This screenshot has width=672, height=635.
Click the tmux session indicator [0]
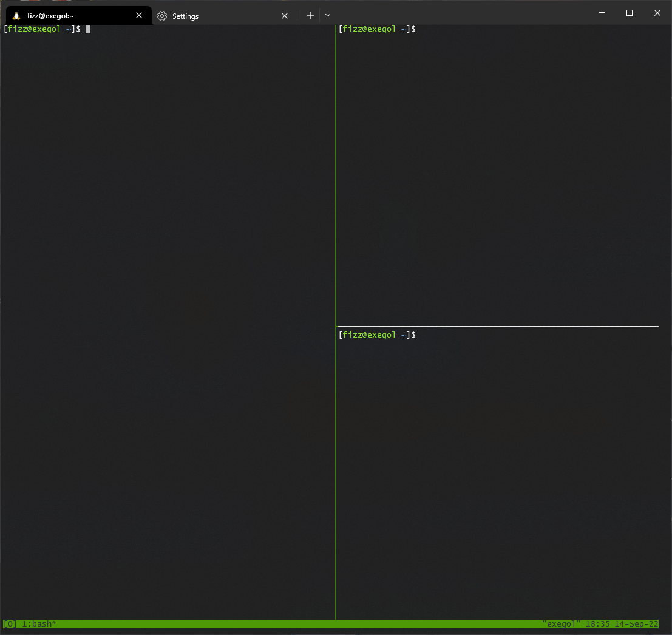[x=10, y=624]
